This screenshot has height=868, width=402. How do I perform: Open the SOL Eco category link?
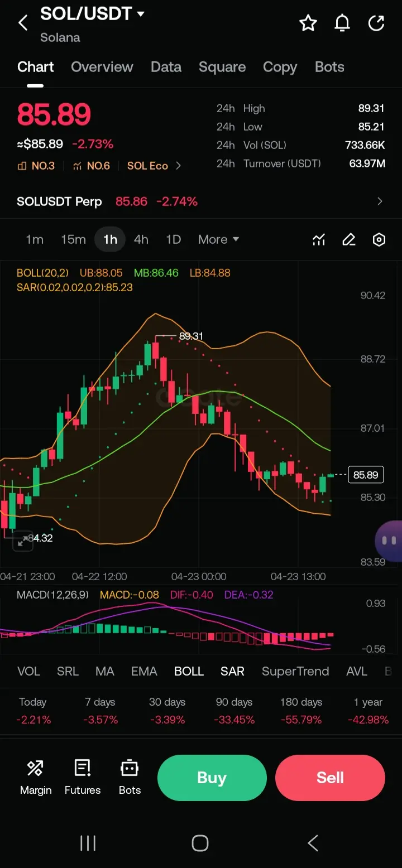[147, 166]
